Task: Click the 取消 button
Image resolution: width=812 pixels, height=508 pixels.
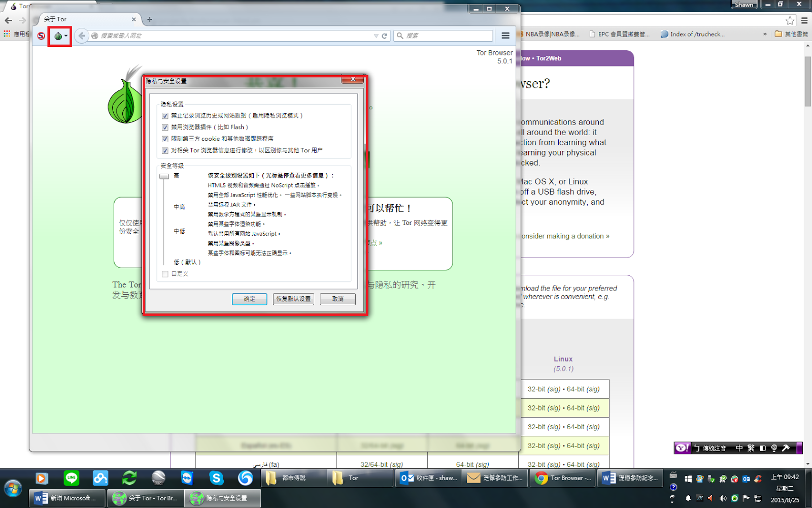Action: point(337,299)
